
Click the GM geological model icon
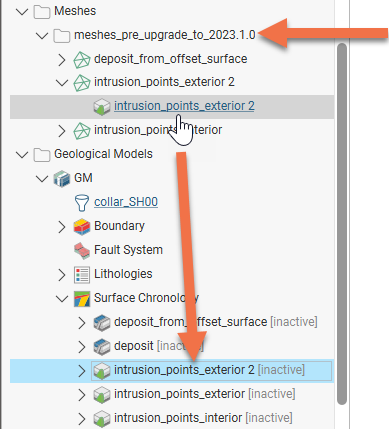click(x=62, y=178)
